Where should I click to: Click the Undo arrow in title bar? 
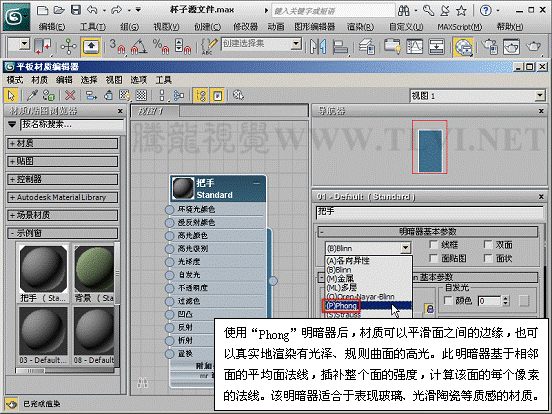(92, 10)
